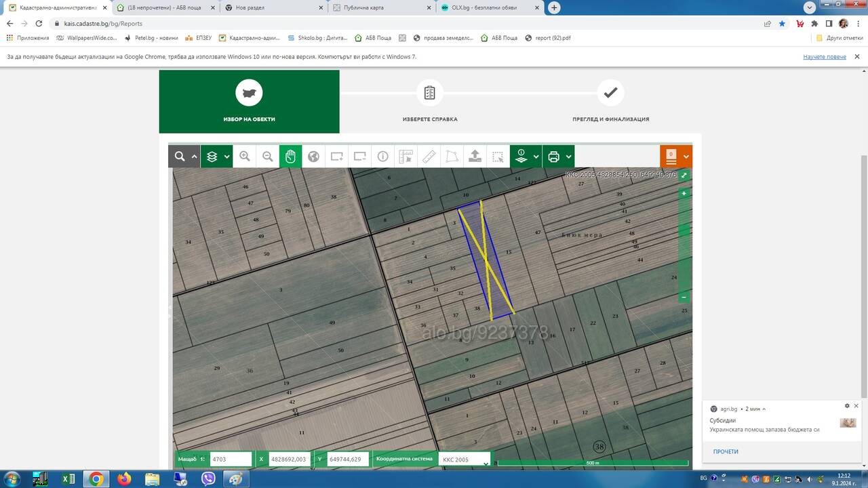
Task: Open the Chrome three-dot menu
Action: click(859, 23)
